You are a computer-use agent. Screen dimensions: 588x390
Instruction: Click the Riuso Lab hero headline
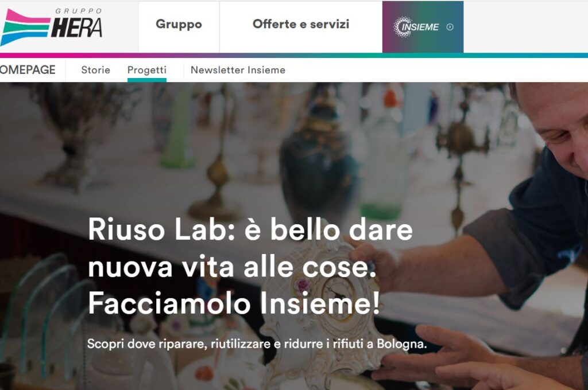coord(250,266)
